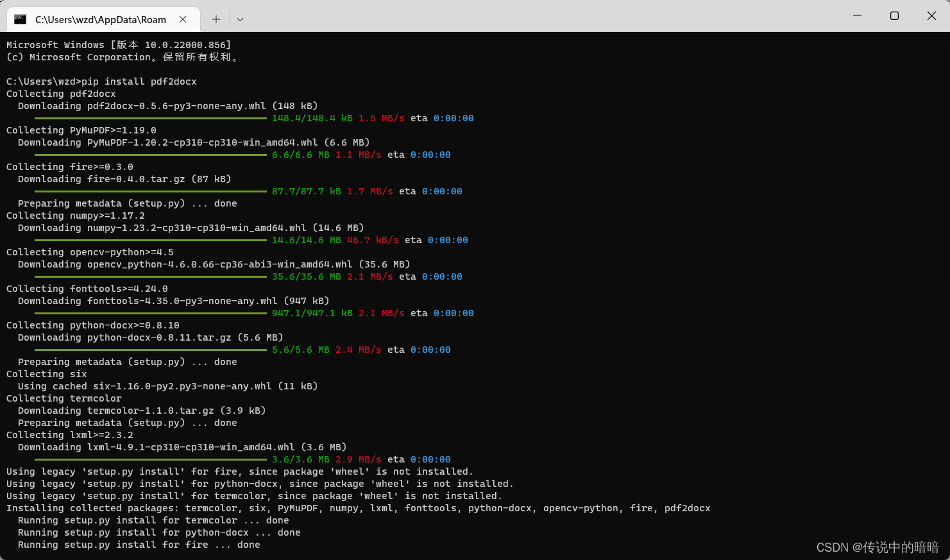
Task: Click the 'Collecting fire>=0.3.0' line
Action: point(70,167)
